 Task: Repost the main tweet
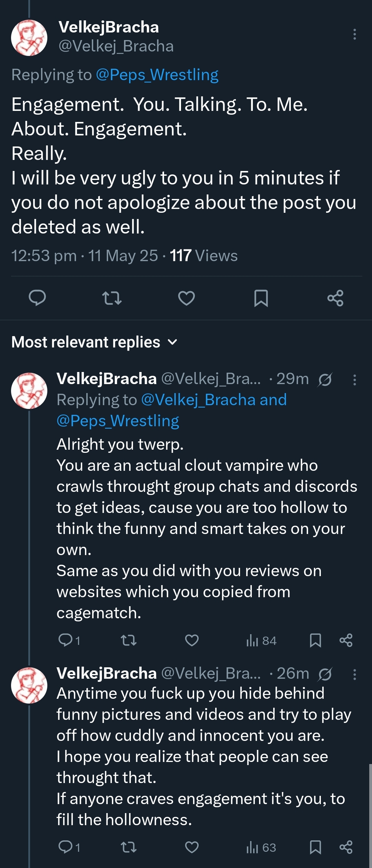(x=112, y=298)
